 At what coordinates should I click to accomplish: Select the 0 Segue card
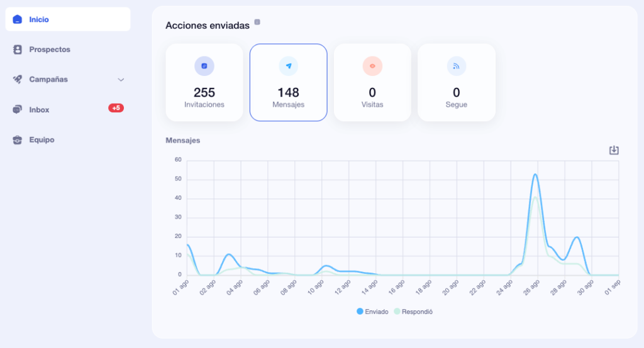(457, 82)
